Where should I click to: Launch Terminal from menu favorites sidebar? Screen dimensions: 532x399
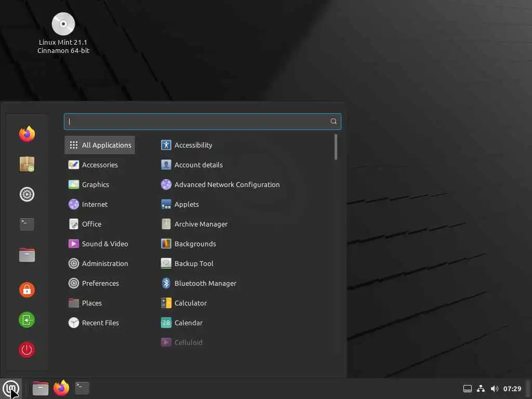[27, 224]
